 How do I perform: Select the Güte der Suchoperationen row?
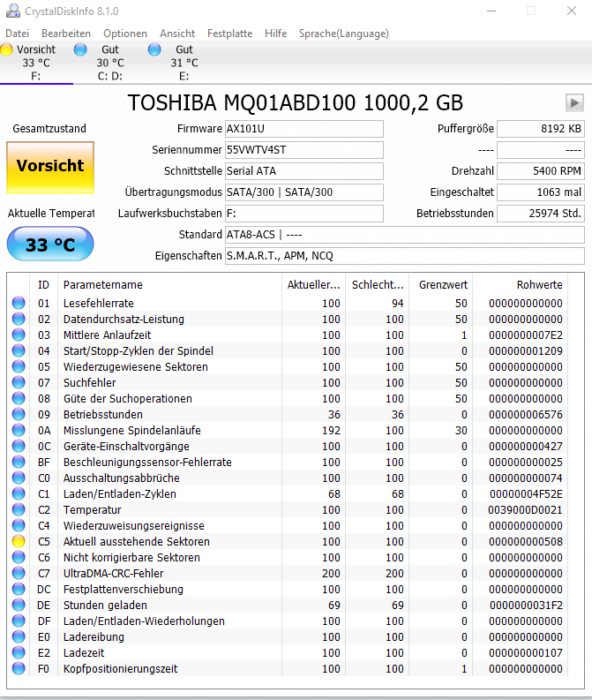289,399
